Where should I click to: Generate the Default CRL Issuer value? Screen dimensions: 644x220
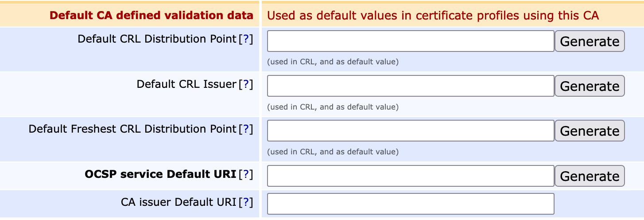tap(590, 86)
